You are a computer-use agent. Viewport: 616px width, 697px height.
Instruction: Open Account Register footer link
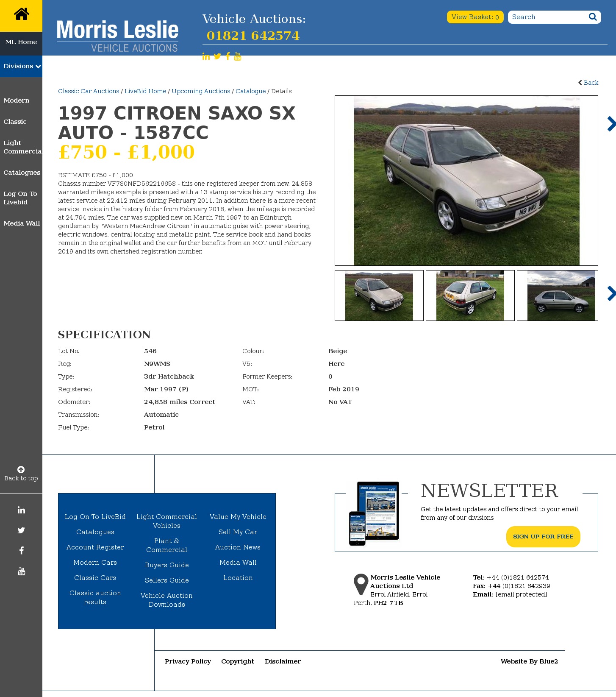click(x=95, y=547)
